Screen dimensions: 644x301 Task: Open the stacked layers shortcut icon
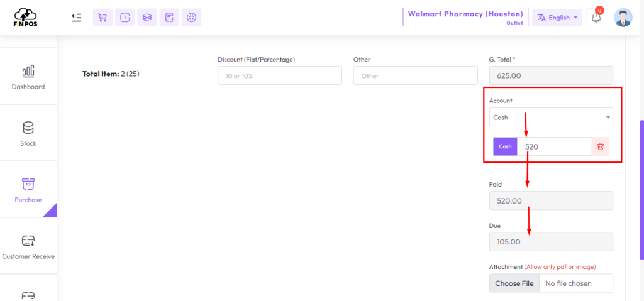(x=147, y=18)
